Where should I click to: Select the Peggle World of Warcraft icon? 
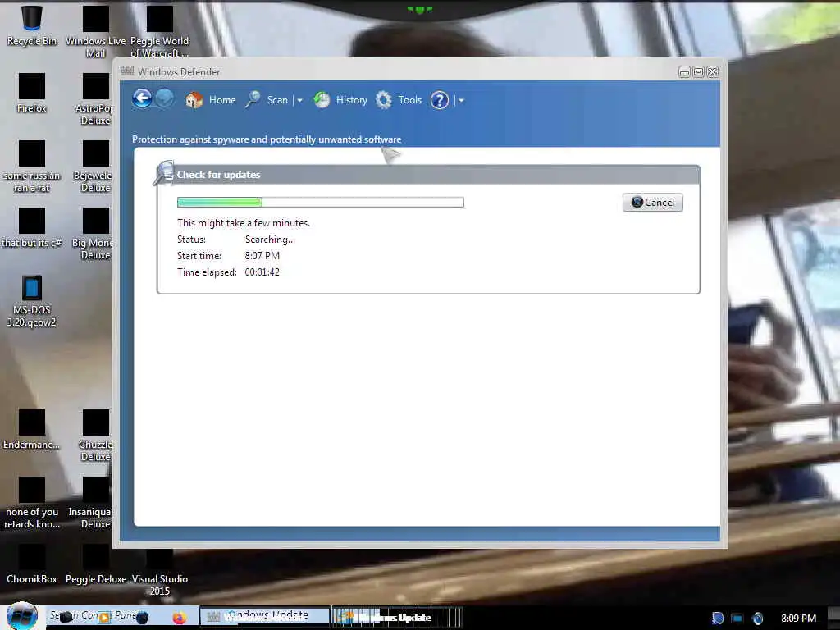[160, 31]
